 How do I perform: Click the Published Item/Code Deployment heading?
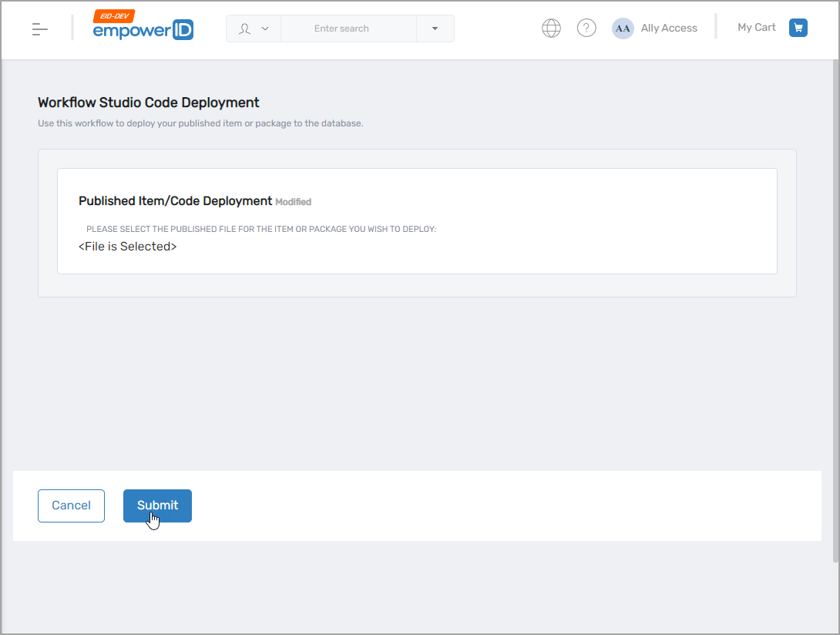[176, 200]
